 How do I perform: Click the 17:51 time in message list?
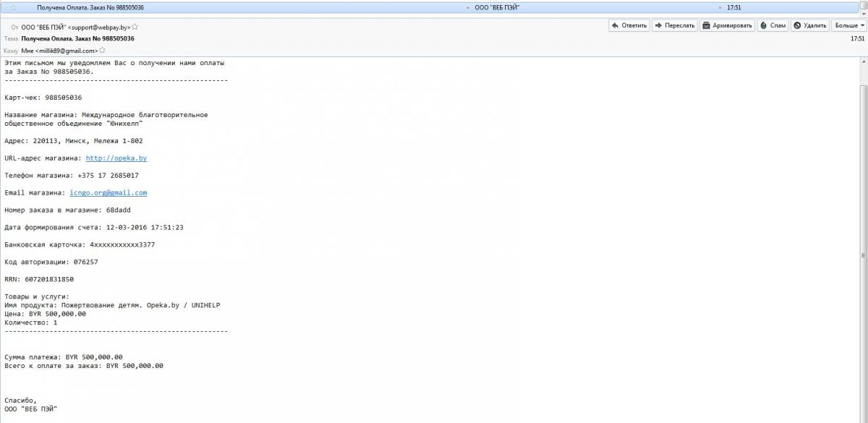coord(733,7)
